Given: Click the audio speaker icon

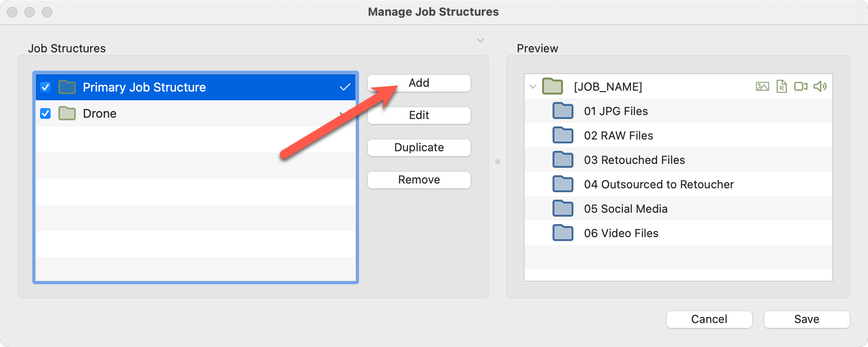Looking at the screenshot, I should [x=820, y=86].
